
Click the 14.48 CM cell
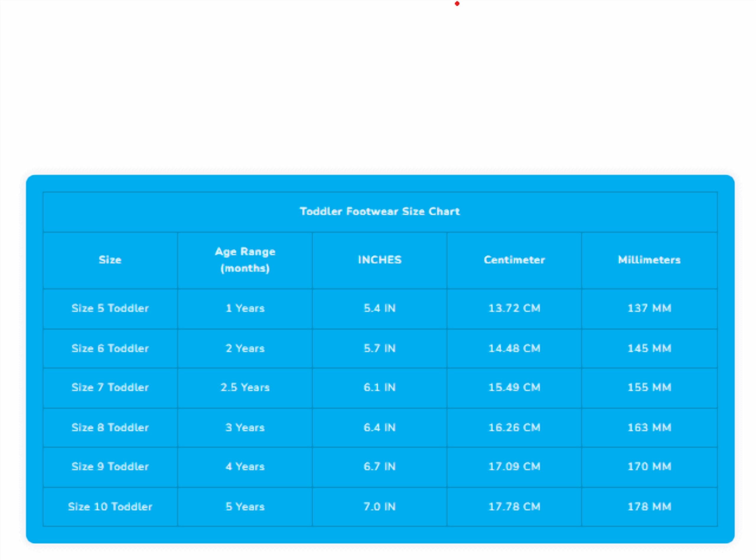tap(514, 349)
